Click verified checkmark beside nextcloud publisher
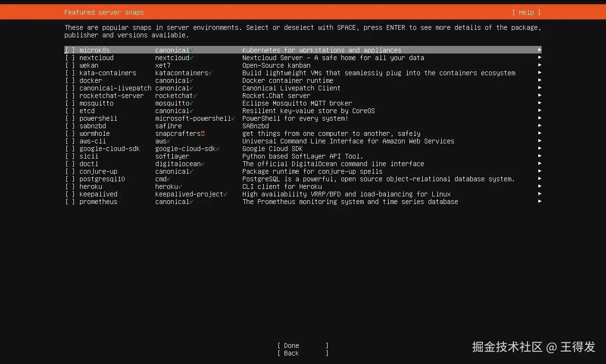606x364 pixels. pyautogui.click(x=191, y=58)
